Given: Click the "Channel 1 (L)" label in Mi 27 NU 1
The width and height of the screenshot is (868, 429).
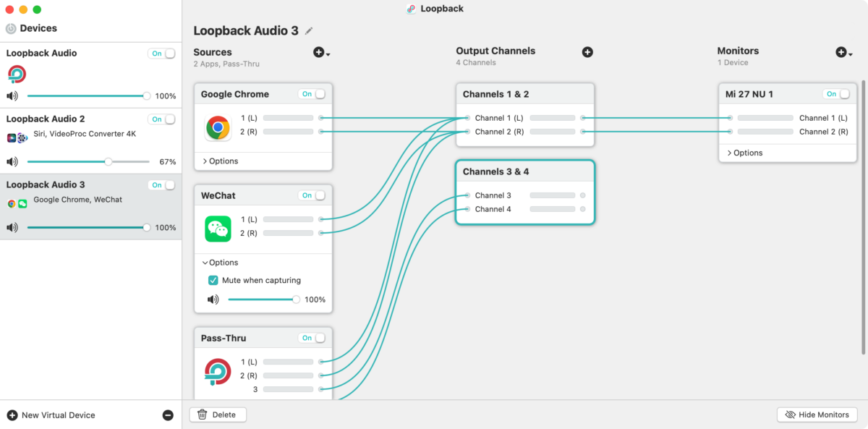Looking at the screenshot, I should 824,118.
